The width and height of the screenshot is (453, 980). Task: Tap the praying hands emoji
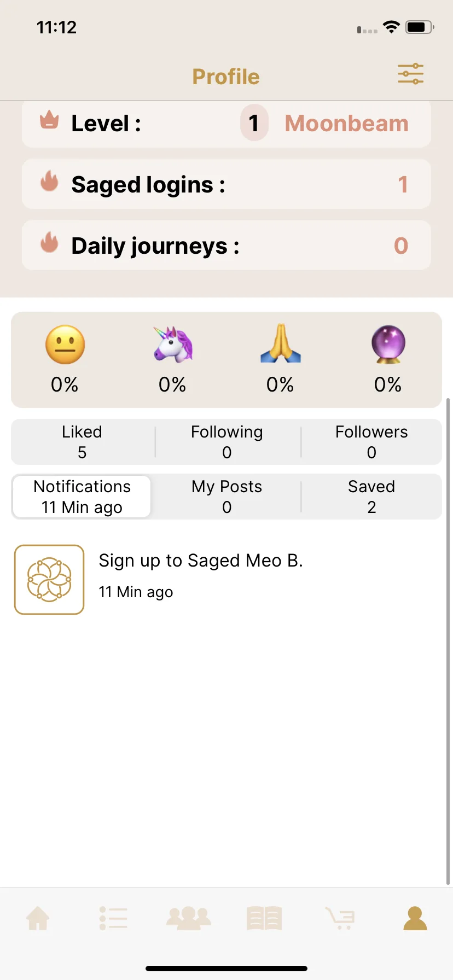click(281, 343)
